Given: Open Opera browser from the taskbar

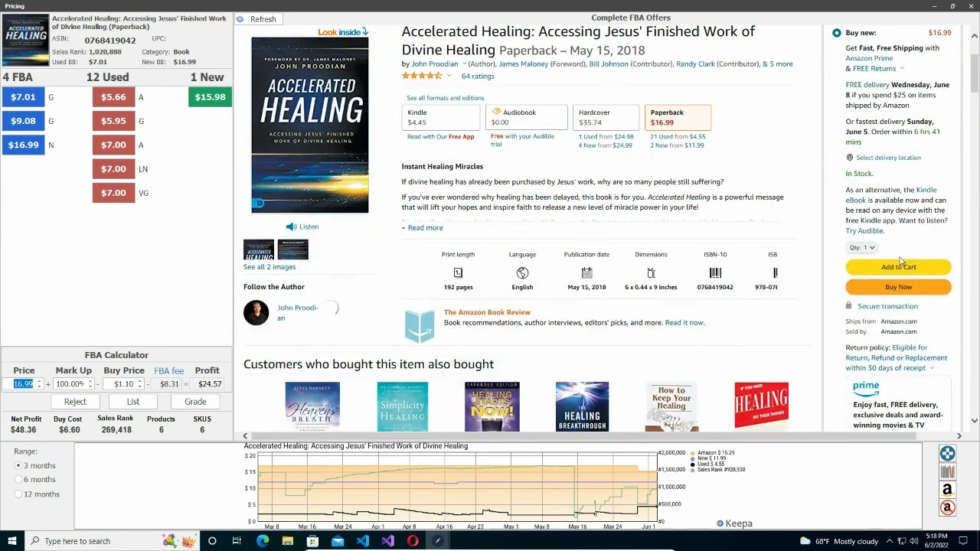Looking at the screenshot, I should pos(413,541).
